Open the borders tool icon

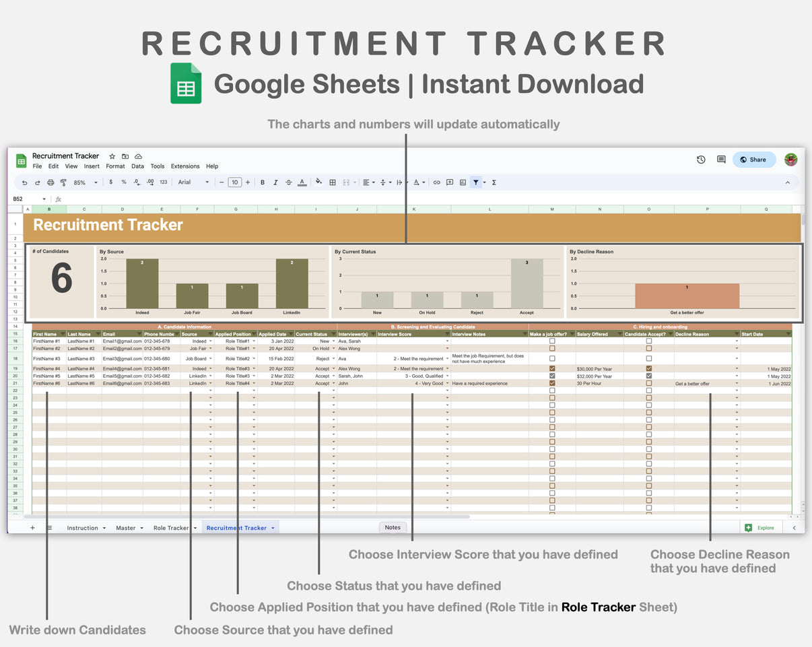click(332, 182)
